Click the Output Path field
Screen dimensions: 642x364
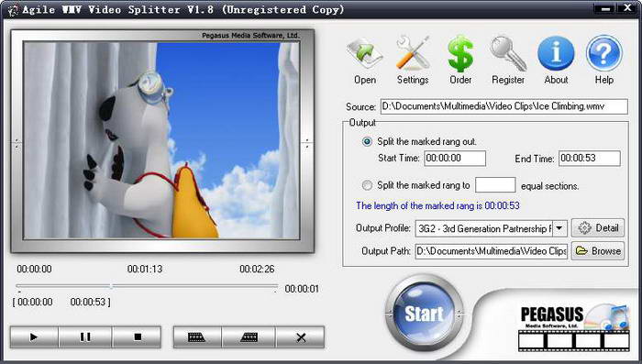point(492,251)
